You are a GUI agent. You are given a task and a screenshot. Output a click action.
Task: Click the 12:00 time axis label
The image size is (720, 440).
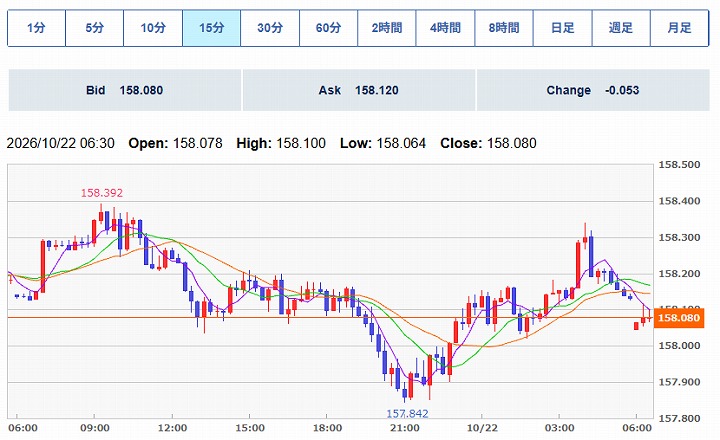click(172, 428)
